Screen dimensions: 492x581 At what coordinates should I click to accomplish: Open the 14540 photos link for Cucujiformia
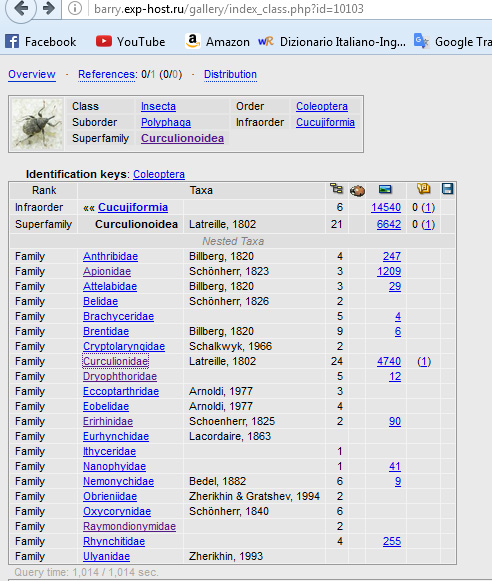pos(386,208)
